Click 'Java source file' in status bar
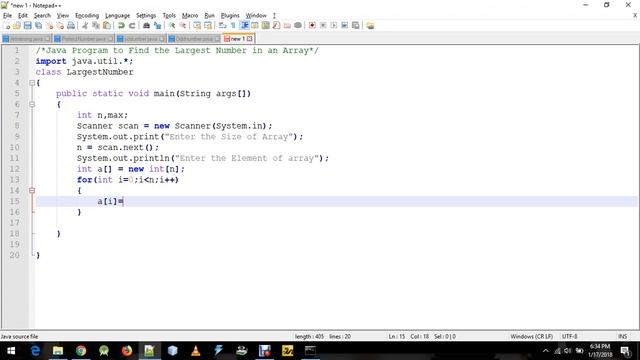 tap(19, 337)
